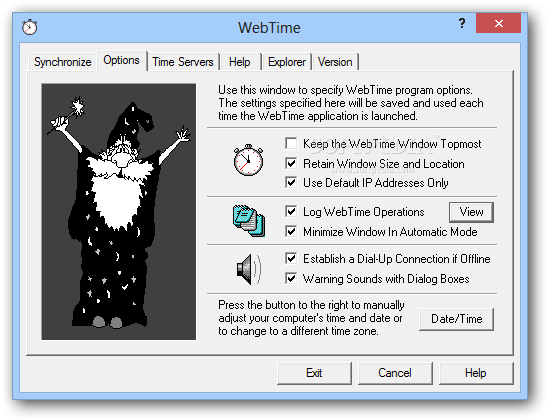This screenshot has width=548, height=420.
Task: Click the Exit button
Action: (x=314, y=373)
